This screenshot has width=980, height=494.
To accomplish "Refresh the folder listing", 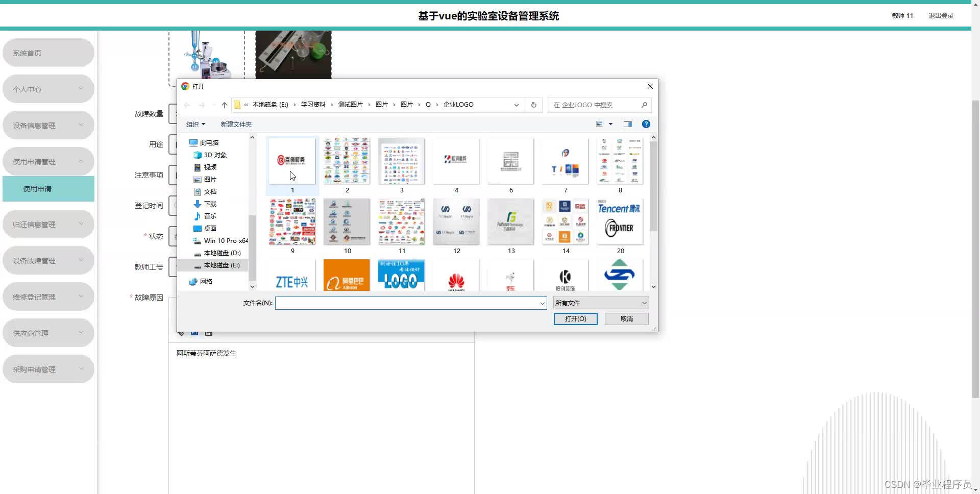I will (x=533, y=105).
